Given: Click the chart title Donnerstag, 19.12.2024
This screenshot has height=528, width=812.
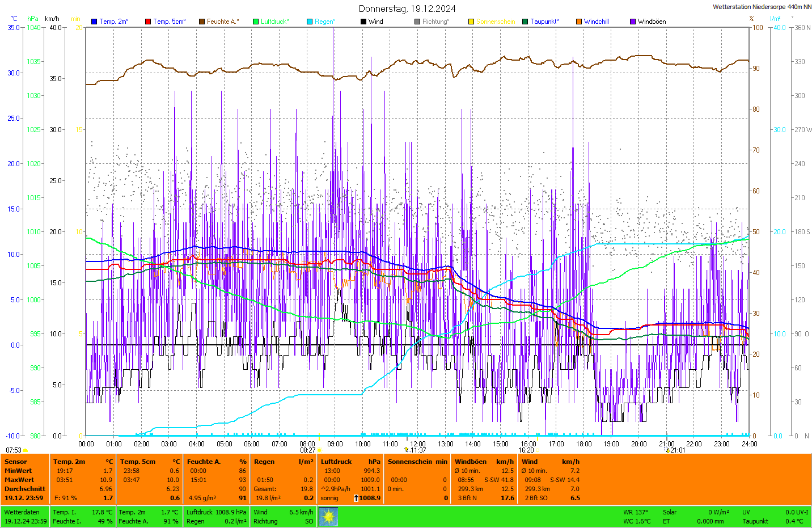Looking at the screenshot, I should [x=407, y=9].
